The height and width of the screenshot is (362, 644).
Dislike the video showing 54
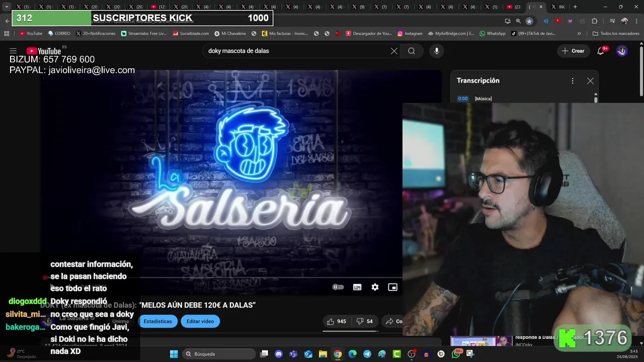coord(365,321)
